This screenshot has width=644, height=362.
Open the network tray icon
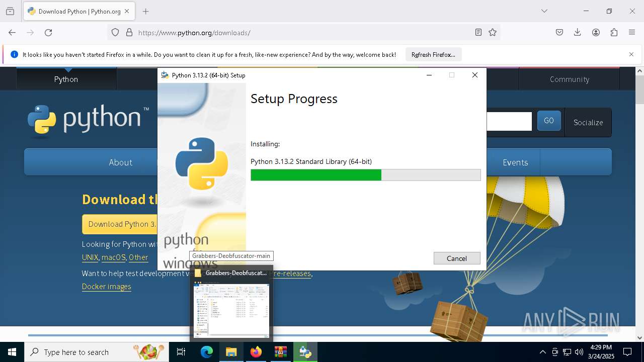567,352
